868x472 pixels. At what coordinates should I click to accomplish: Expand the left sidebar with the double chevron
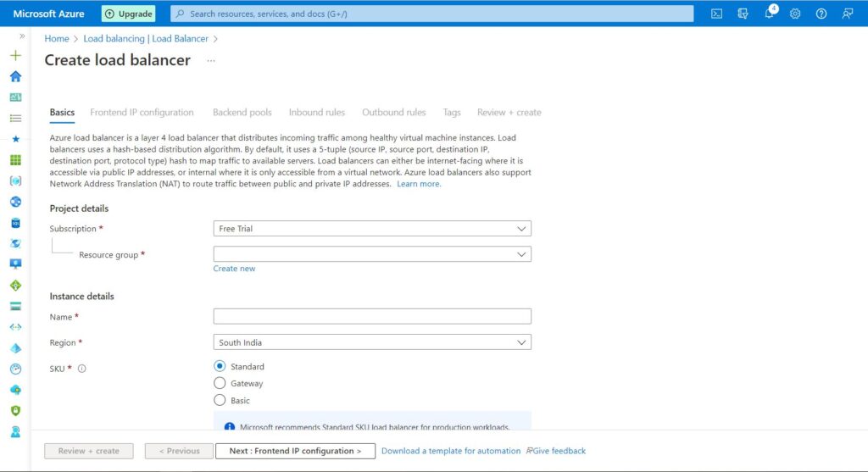(x=22, y=36)
